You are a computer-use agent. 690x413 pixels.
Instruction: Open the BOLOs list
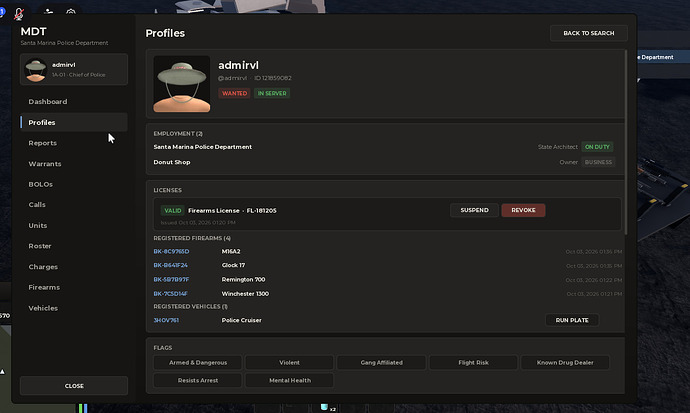(74, 184)
